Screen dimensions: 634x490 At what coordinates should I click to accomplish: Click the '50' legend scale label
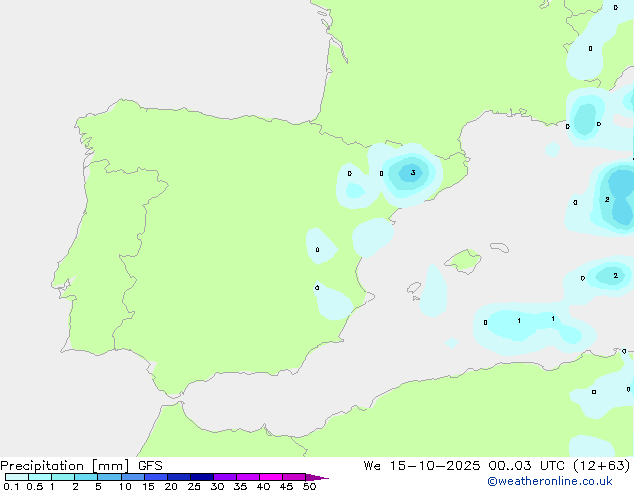tap(310, 486)
